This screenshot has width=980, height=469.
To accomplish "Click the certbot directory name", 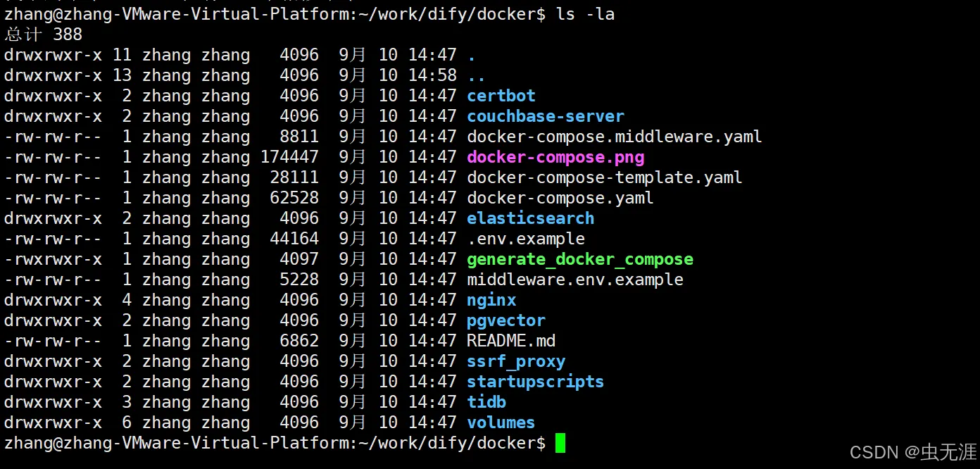I will [501, 96].
